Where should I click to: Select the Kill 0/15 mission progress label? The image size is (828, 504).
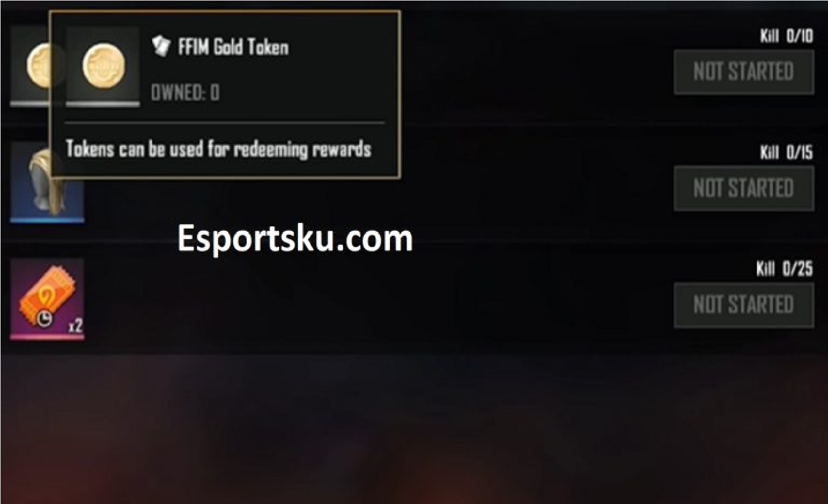pyautogui.click(x=786, y=153)
